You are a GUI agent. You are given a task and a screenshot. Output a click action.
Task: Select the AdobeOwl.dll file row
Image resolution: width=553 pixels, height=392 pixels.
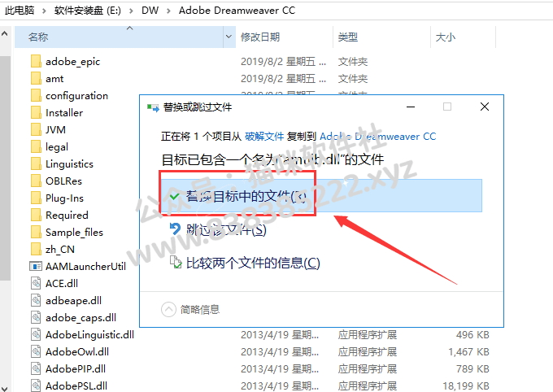click(260, 352)
